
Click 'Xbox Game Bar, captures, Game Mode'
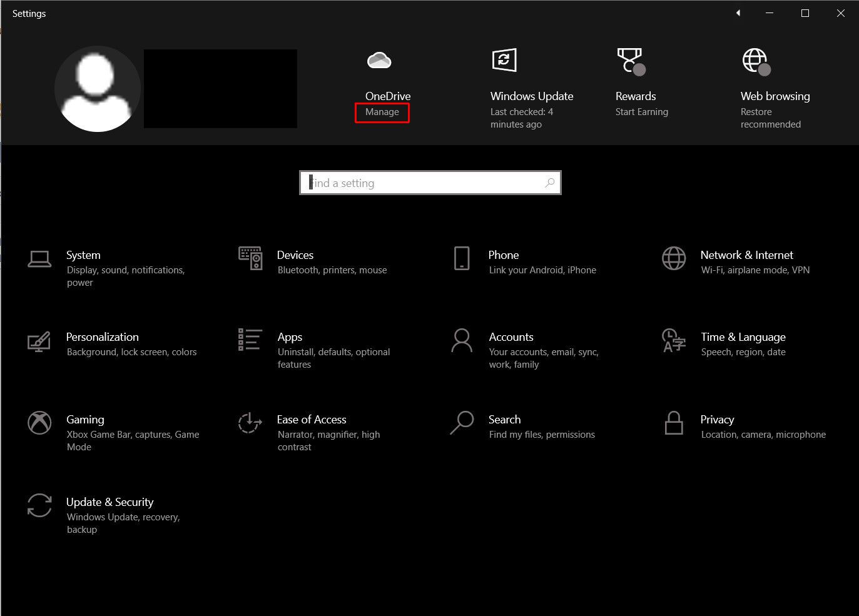click(133, 441)
